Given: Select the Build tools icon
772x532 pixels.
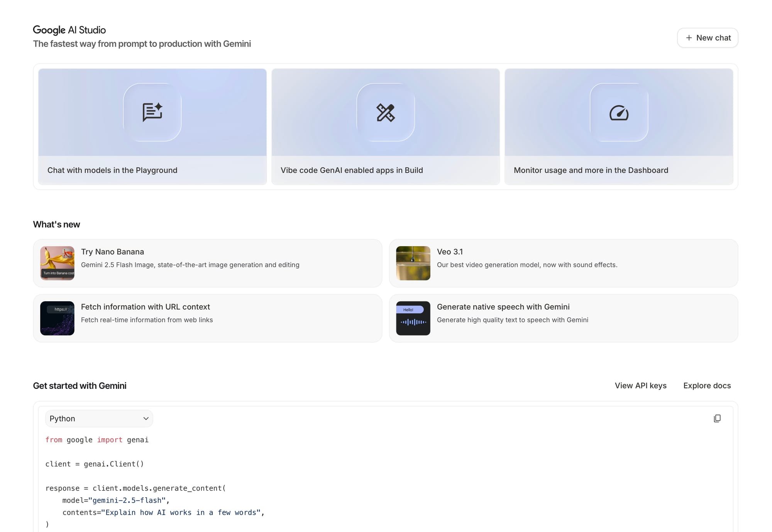Looking at the screenshot, I should click(386, 113).
